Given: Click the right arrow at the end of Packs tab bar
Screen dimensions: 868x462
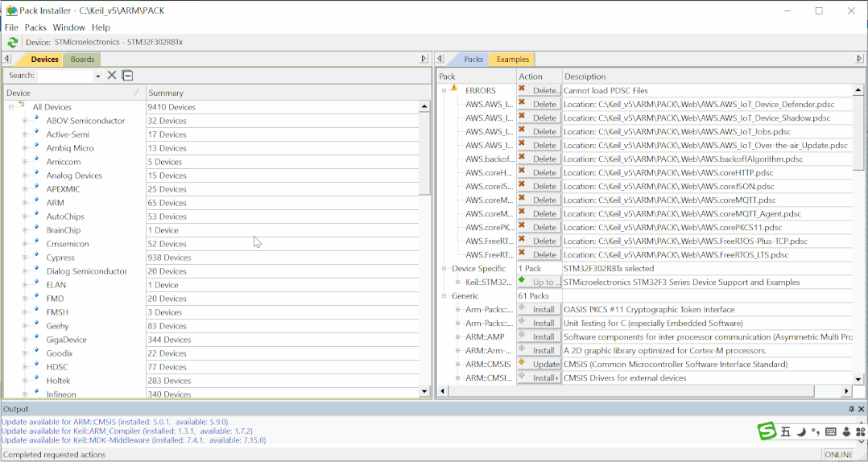Looking at the screenshot, I should [x=860, y=59].
